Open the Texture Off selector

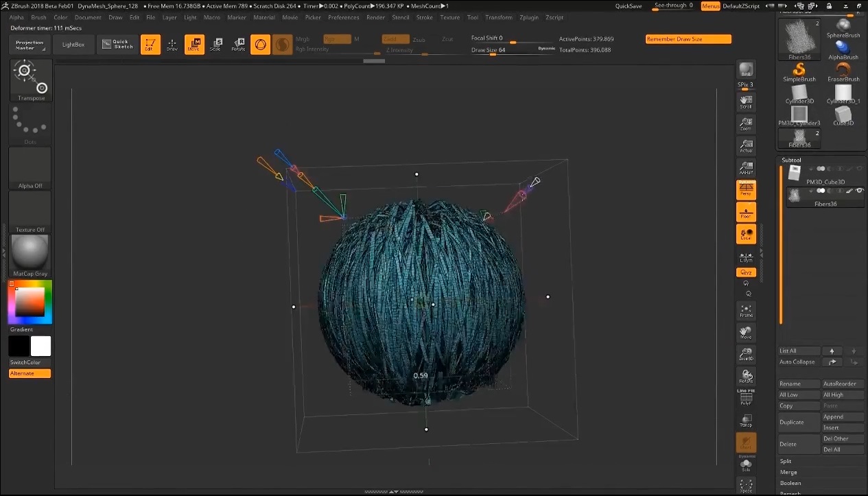[30, 212]
